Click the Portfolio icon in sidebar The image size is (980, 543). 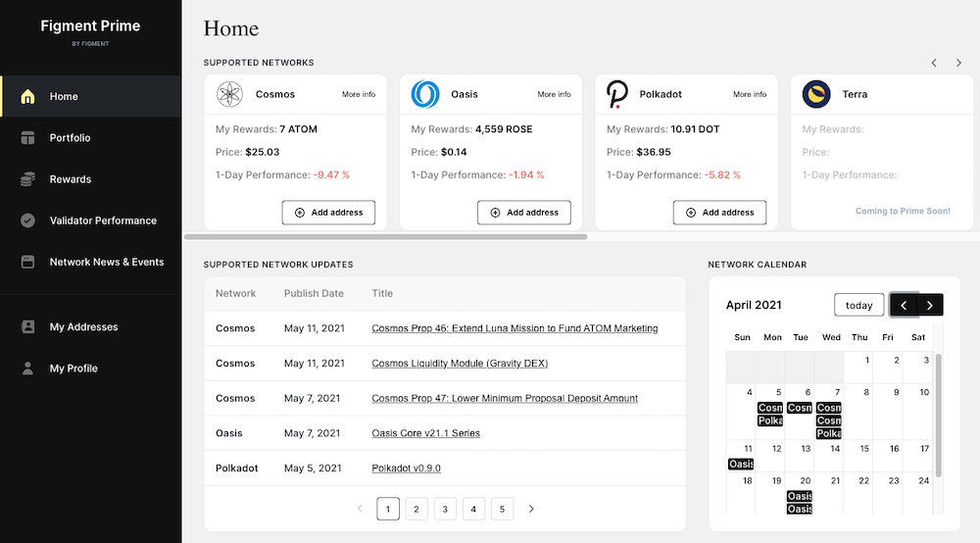(x=27, y=137)
